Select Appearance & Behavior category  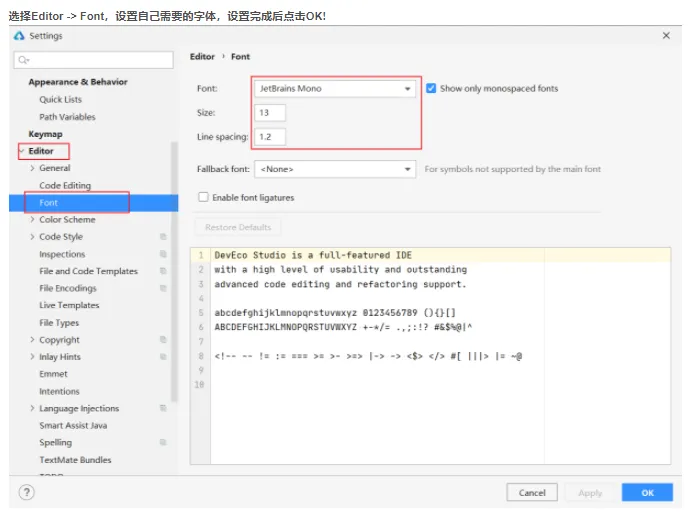click(78, 82)
